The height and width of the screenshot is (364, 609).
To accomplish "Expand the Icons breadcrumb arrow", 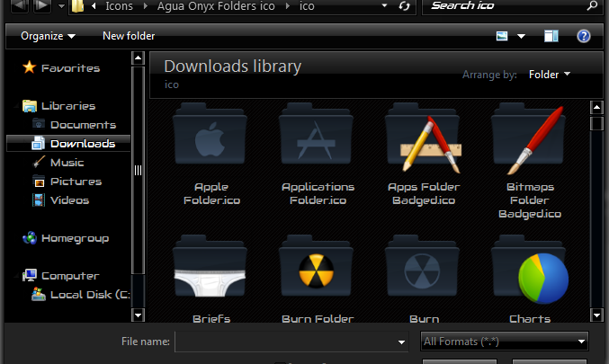I will click(x=145, y=6).
